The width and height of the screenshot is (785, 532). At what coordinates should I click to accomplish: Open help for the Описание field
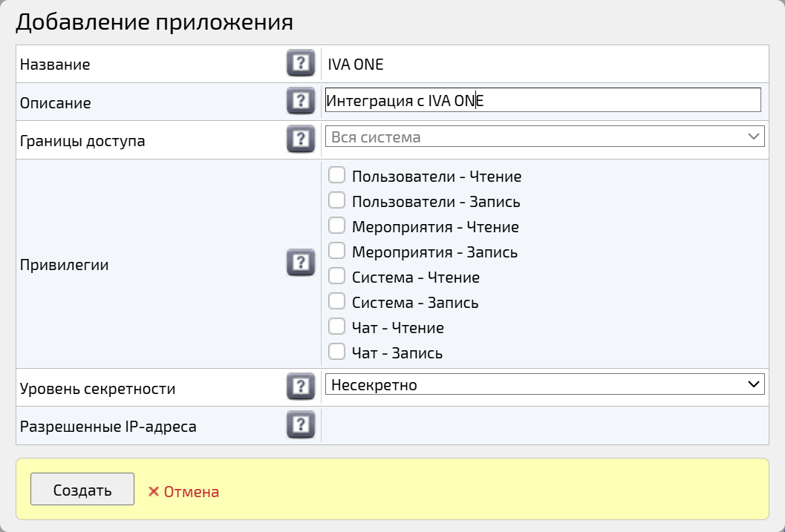(300, 101)
